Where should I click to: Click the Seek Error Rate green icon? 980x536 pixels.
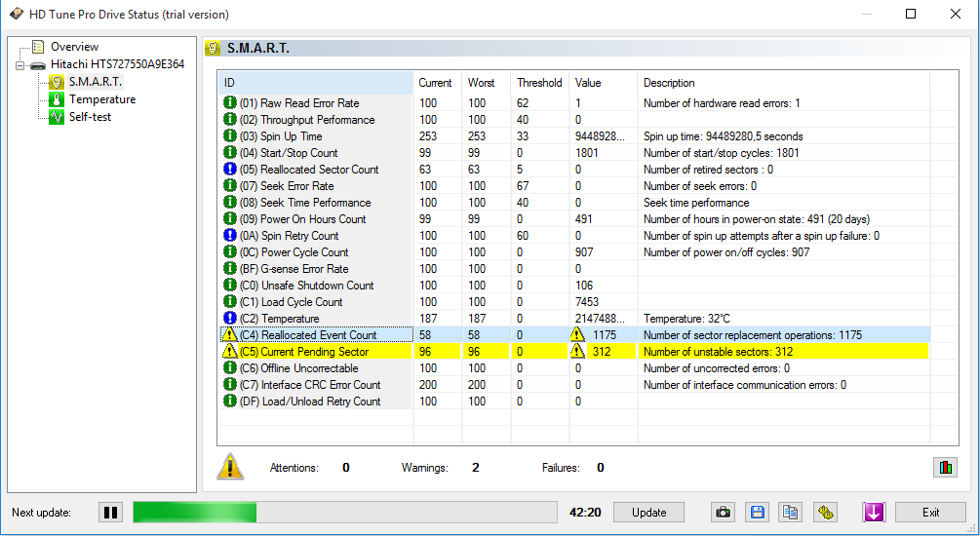coord(230,185)
